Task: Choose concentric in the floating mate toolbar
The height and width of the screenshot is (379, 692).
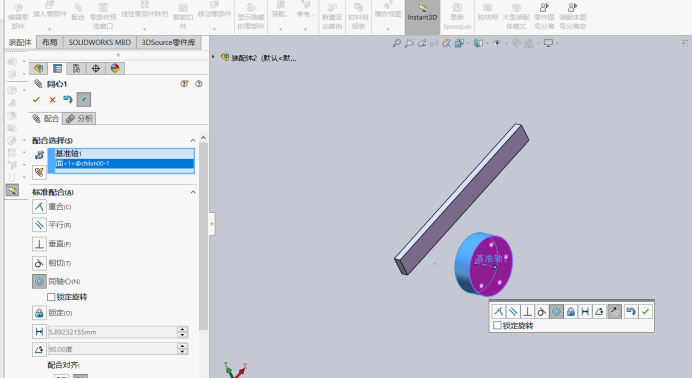Action: [x=556, y=311]
